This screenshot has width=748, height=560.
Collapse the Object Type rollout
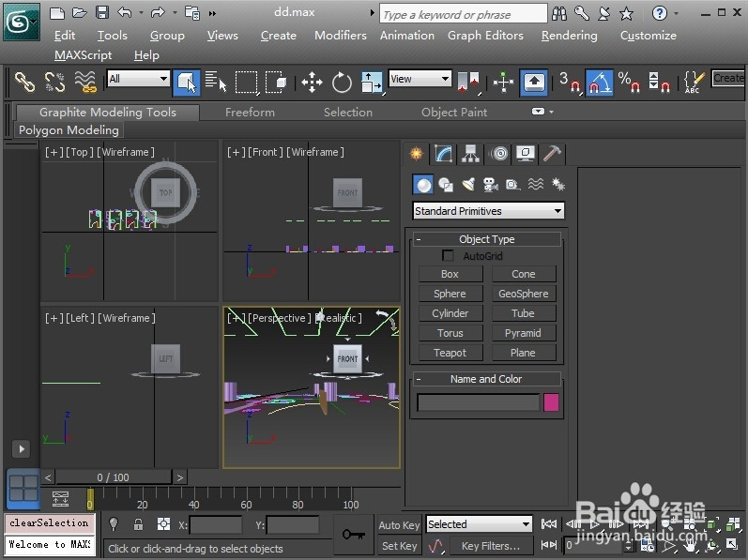(486, 239)
